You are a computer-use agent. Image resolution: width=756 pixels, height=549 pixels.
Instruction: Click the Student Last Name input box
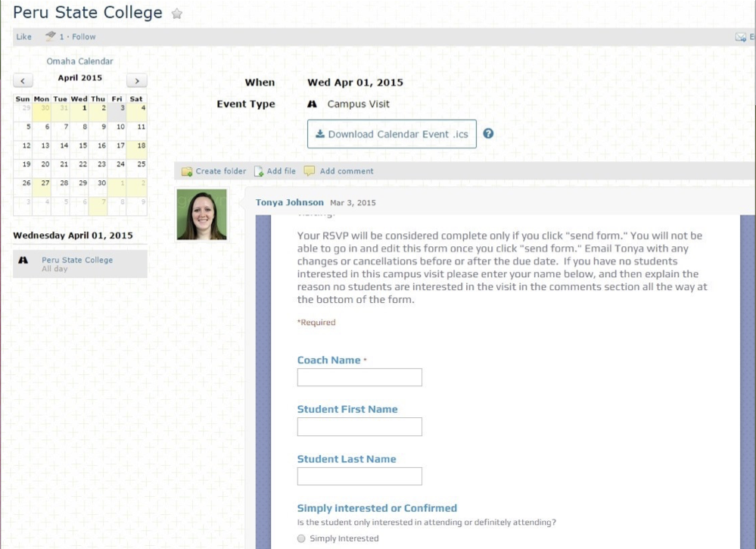click(359, 476)
